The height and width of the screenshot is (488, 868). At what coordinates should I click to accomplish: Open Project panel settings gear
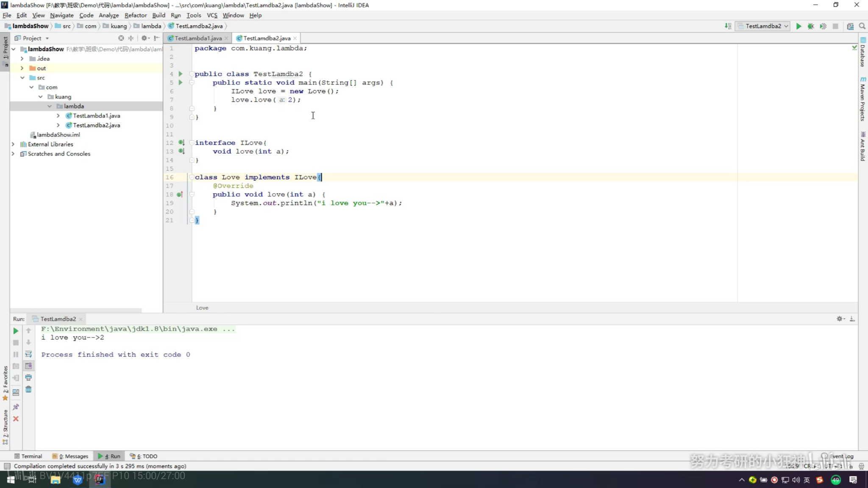click(145, 38)
